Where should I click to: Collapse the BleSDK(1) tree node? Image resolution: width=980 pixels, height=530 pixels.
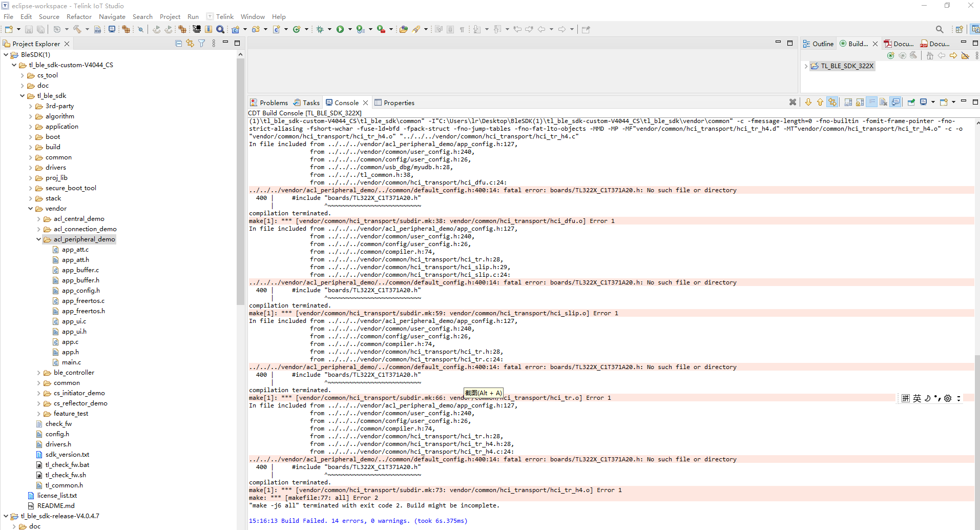[6, 54]
